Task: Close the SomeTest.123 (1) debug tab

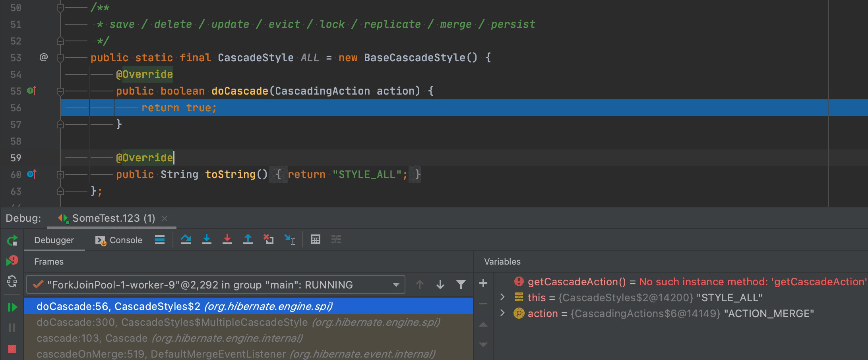Action: tap(165, 219)
